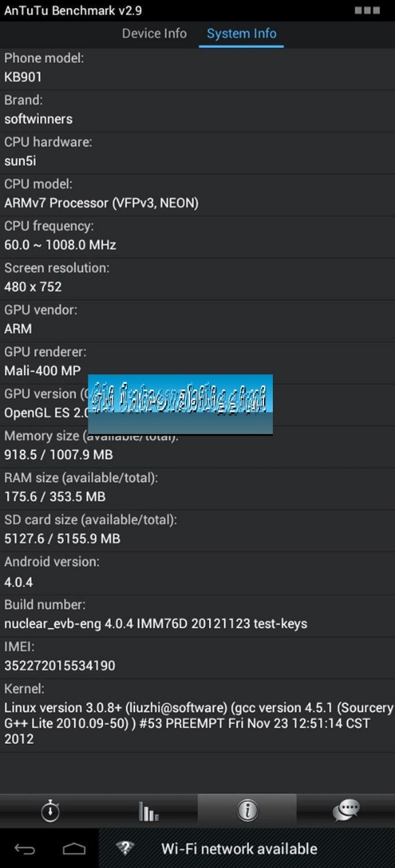Viewport: 395px width, 868px height.
Task: Switch to the Device Info tab
Action: click(154, 33)
